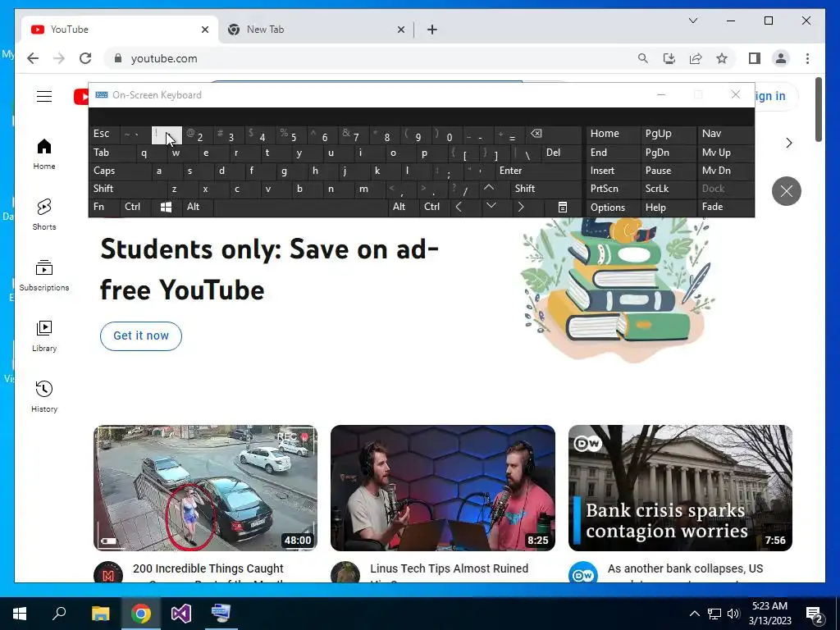Open Shorts in YouTube sidebar
Screen dimensions: 840x630
coord(44,215)
